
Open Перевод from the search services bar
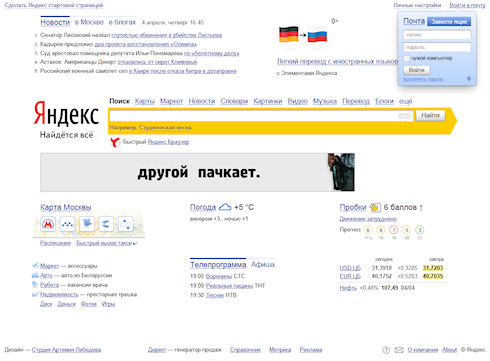point(356,101)
